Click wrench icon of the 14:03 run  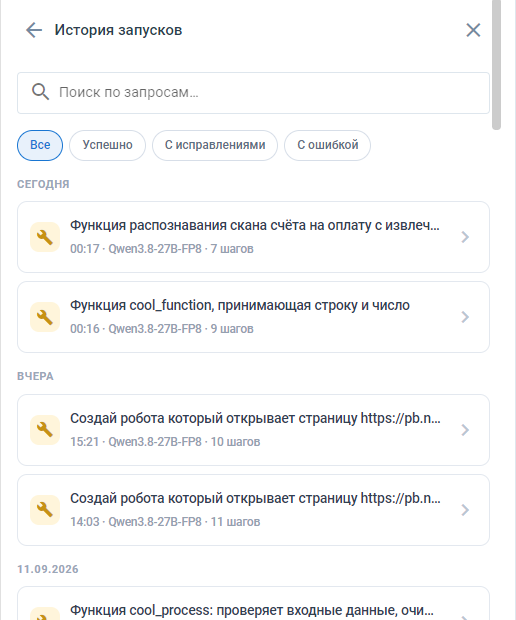click(x=45, y=510)
